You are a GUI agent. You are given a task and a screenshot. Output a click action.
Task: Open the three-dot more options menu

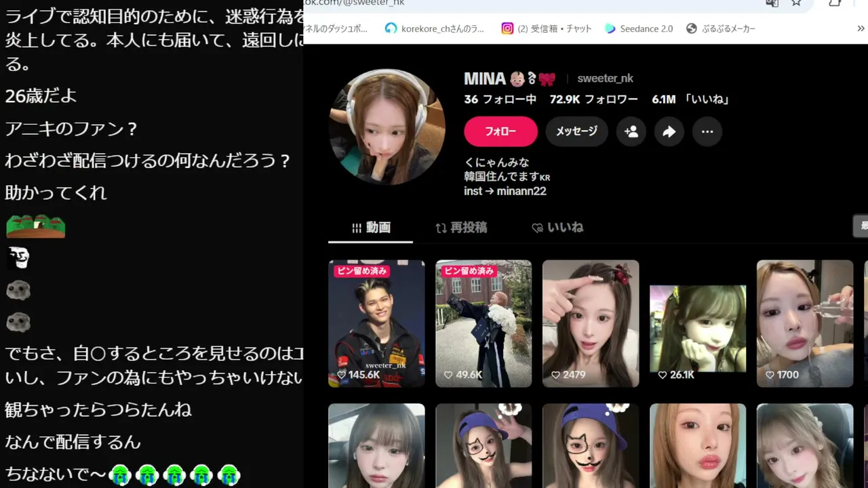pyautogui.click(x=707, y=131)
